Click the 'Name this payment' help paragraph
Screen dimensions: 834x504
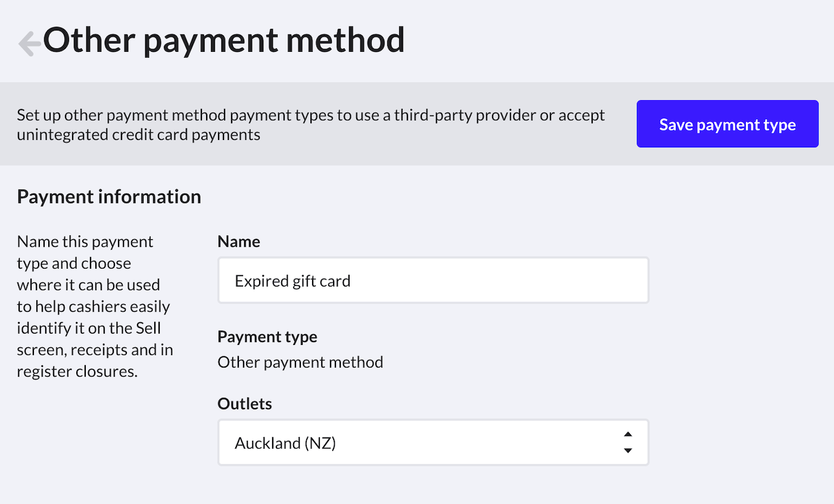(x=85, y=242)
